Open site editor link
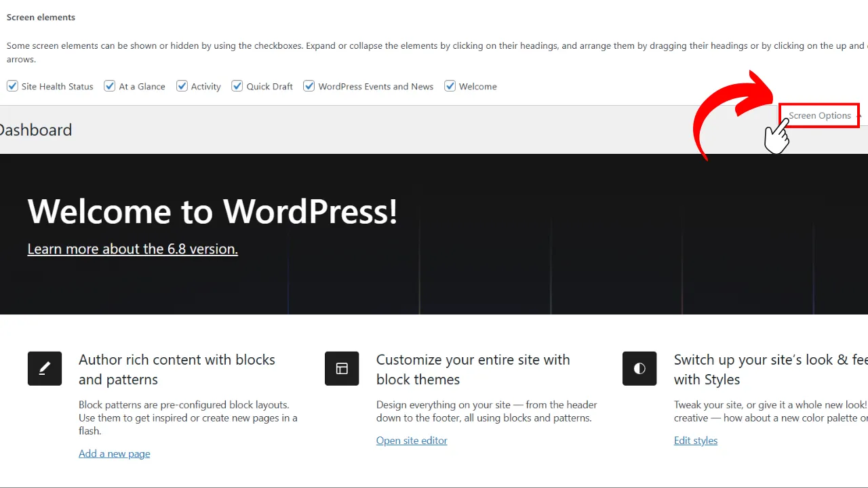This screenshot has height=488, width=868. click(412, 441)
